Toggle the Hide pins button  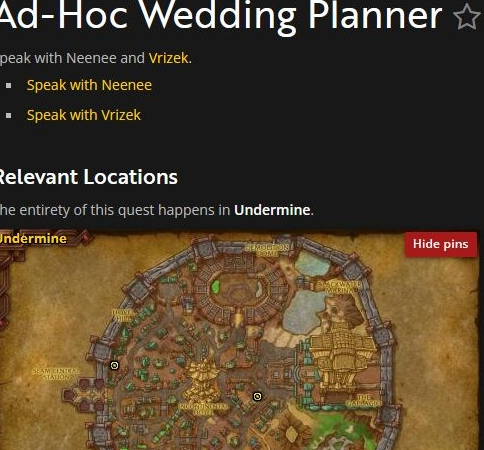click(441, 244)
